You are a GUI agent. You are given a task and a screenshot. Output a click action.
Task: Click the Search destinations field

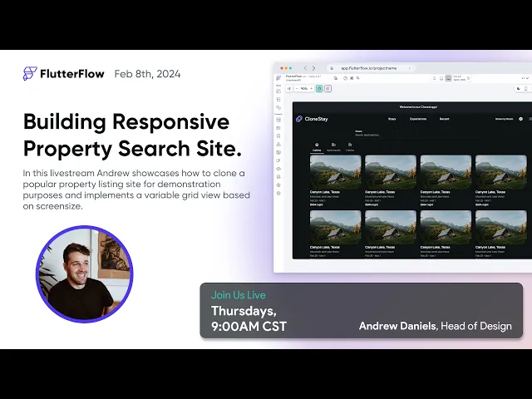click(x=367, y=135)
